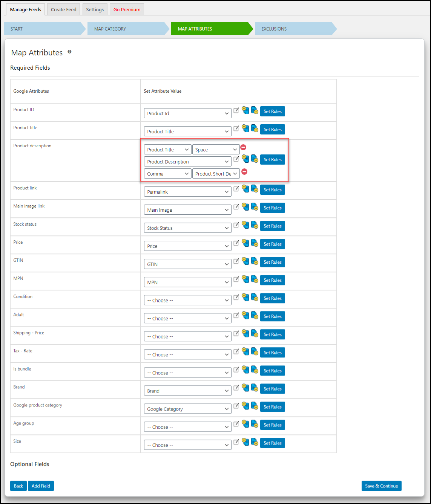The width and height of the screenshot is (431, 504).
Task: Click the edit pencil icon in Price row
Action: pyautogui.click(x=236, y=243)
